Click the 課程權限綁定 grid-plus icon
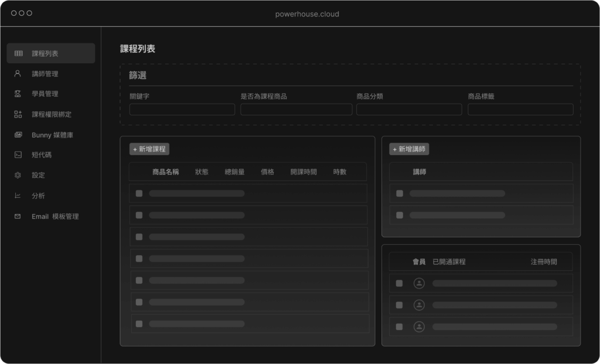 pos(18,114)
